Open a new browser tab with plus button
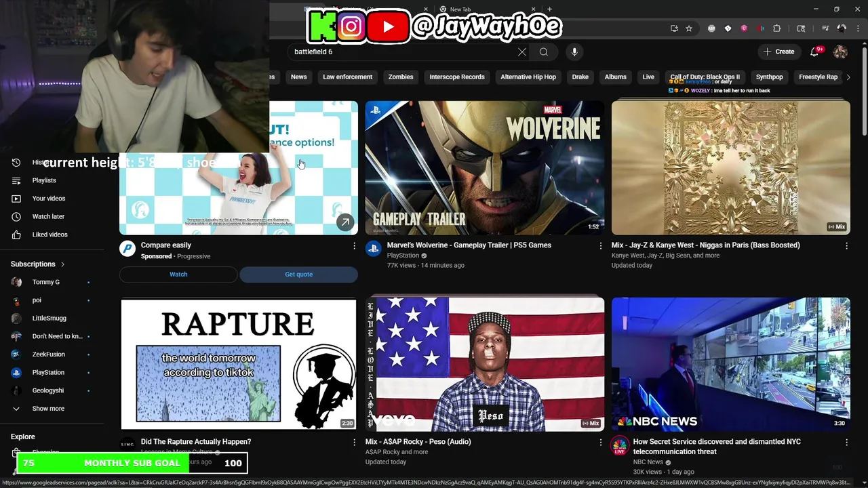 click(550, 9)
